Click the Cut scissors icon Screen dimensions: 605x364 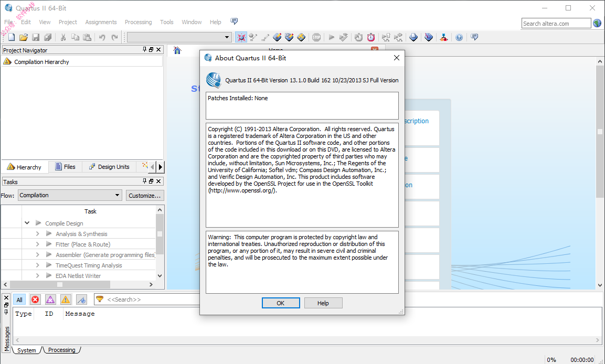point(63,37)
